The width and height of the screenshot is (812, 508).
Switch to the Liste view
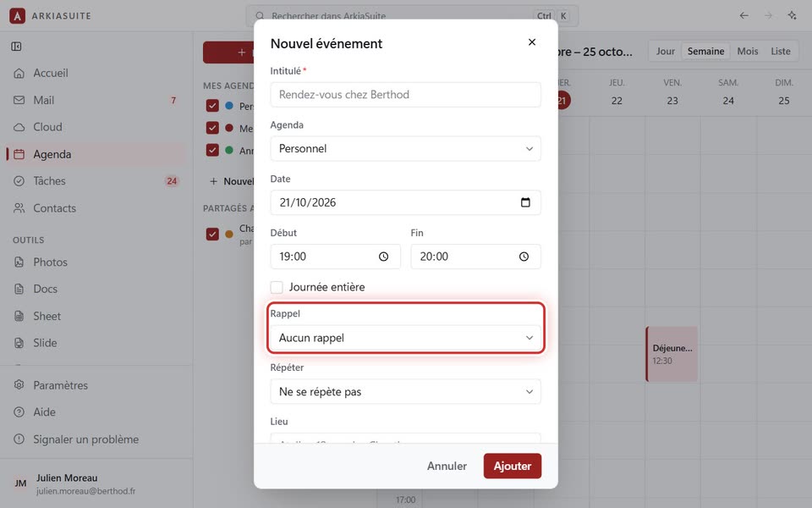[781, 52]
